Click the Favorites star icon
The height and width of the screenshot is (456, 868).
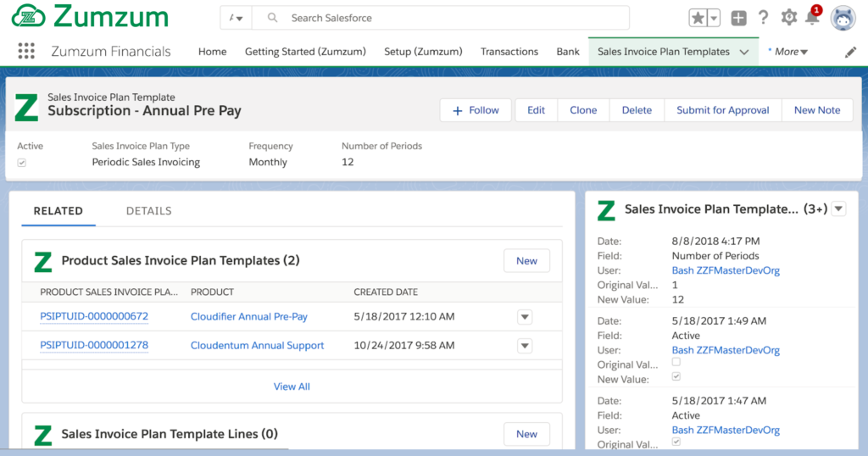(698, 19)
